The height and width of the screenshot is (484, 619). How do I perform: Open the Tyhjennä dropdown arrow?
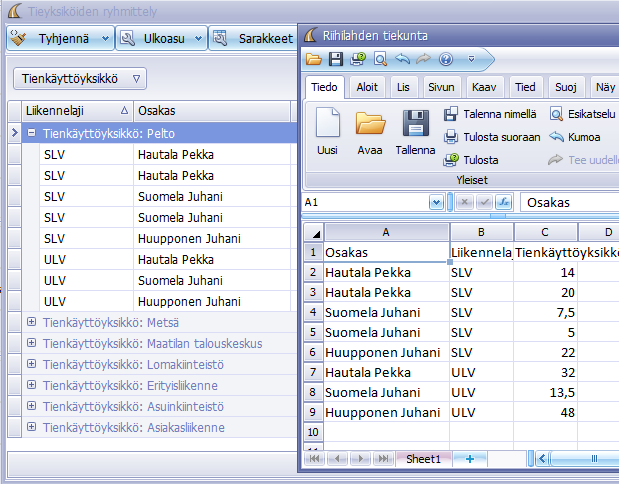click(x=105, y=39)
